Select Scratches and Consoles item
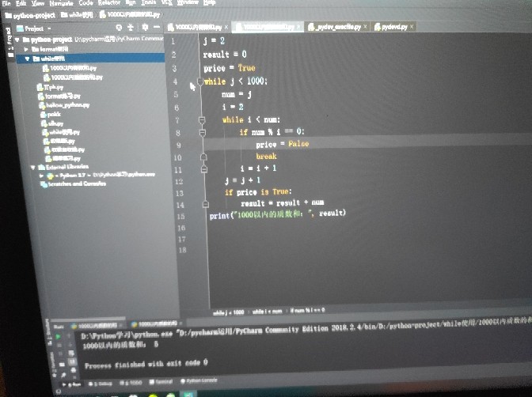532x397 pixels. coord(73,184)
